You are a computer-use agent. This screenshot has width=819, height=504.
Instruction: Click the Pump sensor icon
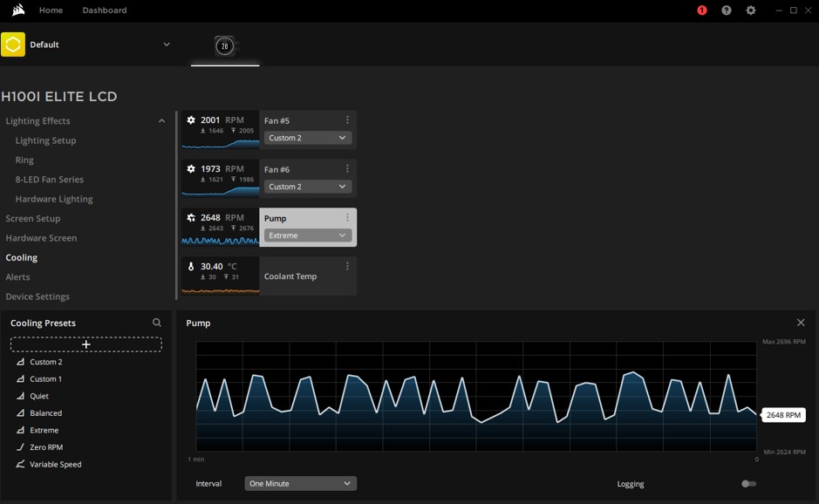191,217
